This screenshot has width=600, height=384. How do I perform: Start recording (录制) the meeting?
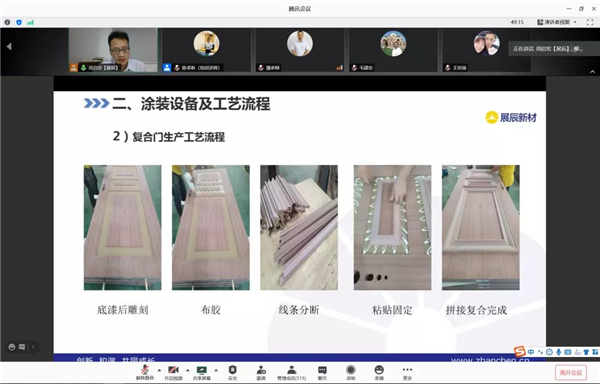click(351, 373)
